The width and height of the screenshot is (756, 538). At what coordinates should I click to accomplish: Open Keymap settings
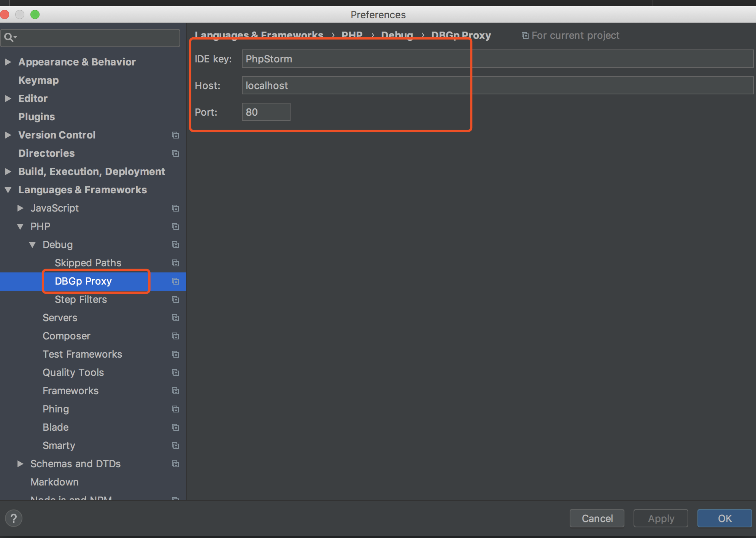coord(38,80)
